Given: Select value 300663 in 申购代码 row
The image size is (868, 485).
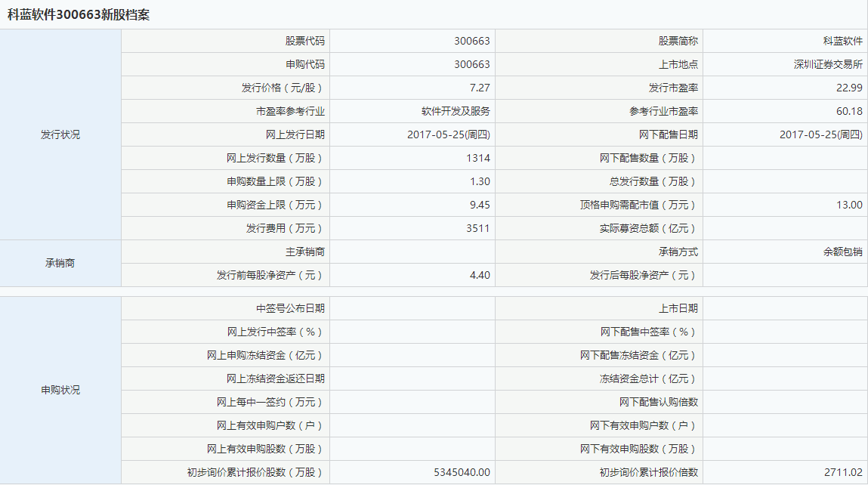Looking at the screenshot, I should click(x=472, y=64).
